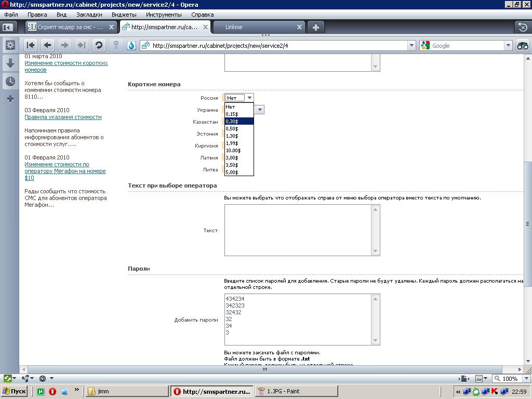
Task: Open Изменение стоимости коротких номеров link
Action: click(66, 66)
